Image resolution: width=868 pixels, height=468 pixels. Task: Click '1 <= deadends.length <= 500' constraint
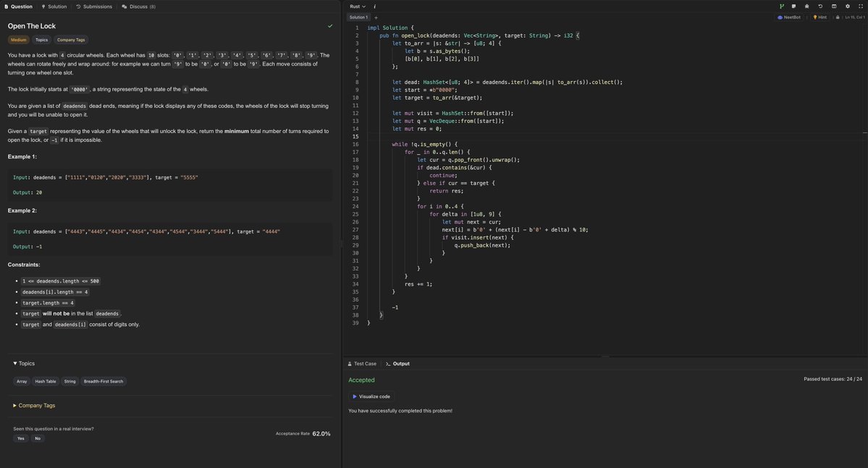[x=60, y=281]
